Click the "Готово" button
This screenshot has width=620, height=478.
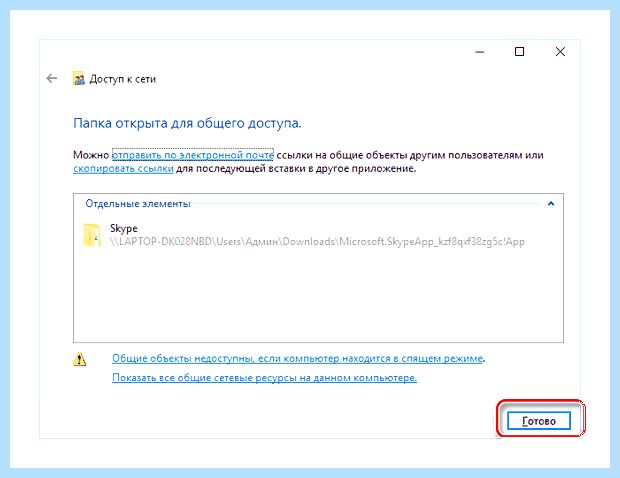[x=539, y=421]
